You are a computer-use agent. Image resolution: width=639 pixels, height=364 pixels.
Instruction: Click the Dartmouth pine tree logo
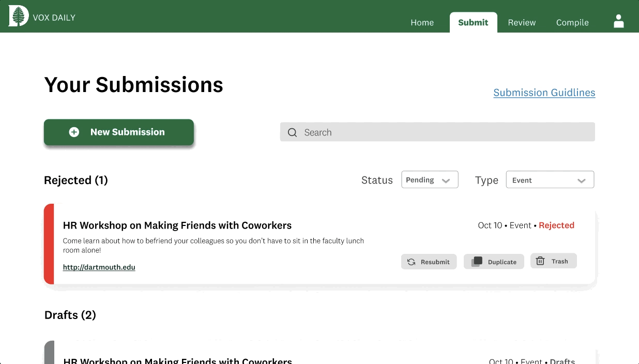coord(18,17)
